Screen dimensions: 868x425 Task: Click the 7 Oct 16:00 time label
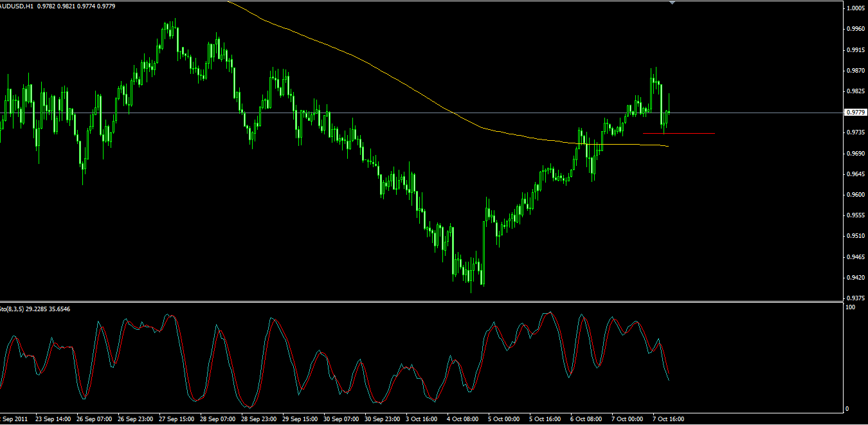[669, 419]
